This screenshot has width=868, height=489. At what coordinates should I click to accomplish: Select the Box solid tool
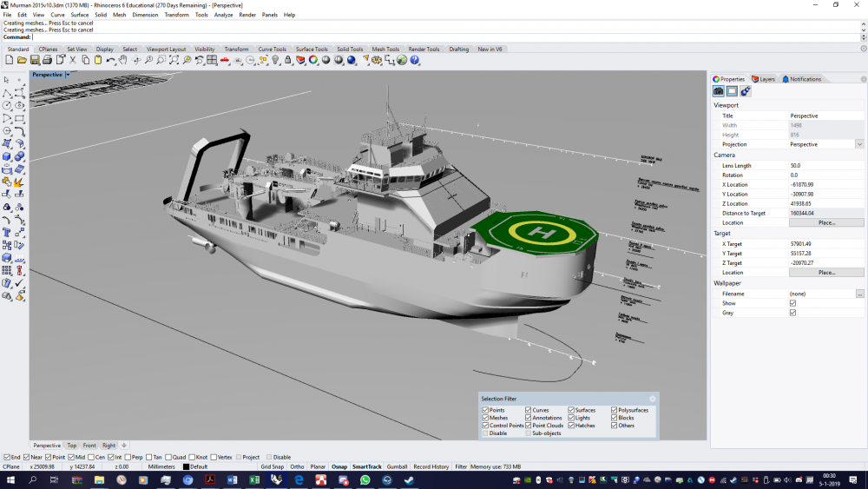(x=7, y=156)
